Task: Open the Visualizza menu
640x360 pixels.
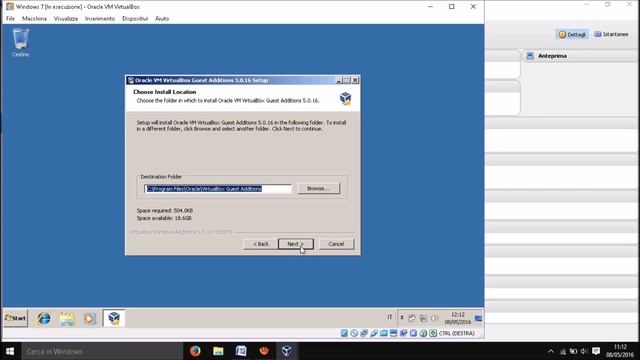Action: coord(66,18)
